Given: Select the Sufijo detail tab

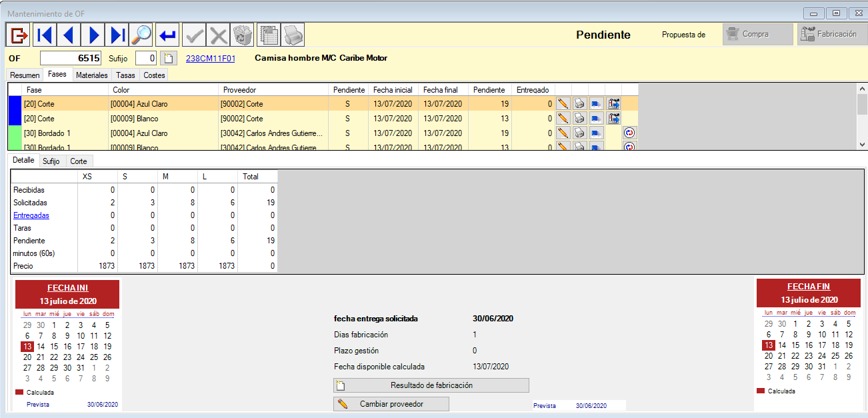Looking at the screenshot, I should (x=51, y=161).
